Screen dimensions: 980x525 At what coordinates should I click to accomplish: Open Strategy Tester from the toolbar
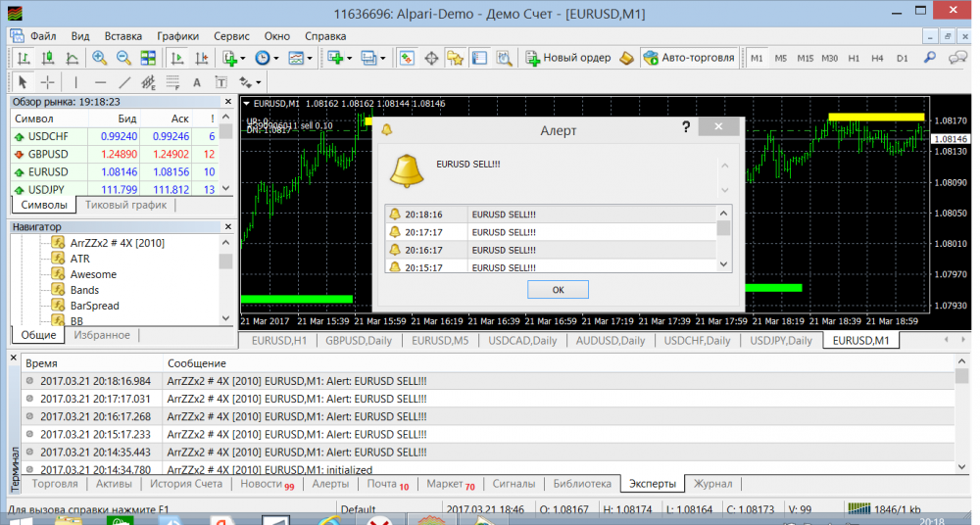504,58
